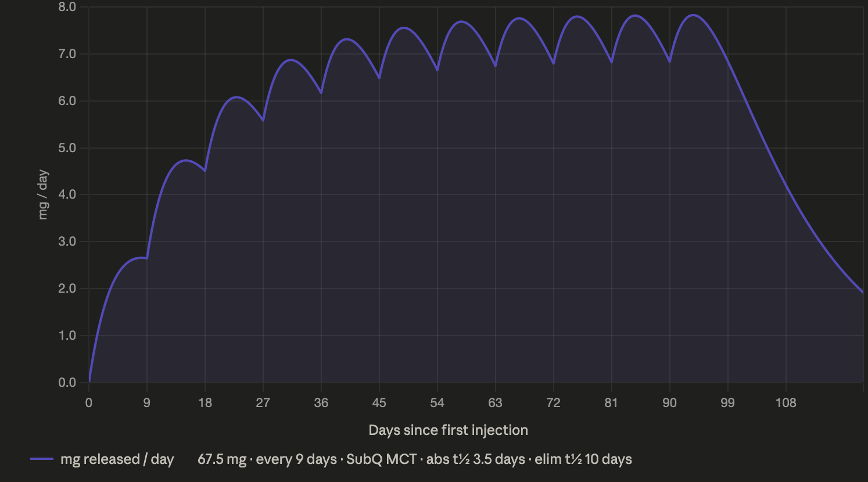Click the curve's trough at day 45
This screenshot has width=868, height=482.
[x=379, y=78]
